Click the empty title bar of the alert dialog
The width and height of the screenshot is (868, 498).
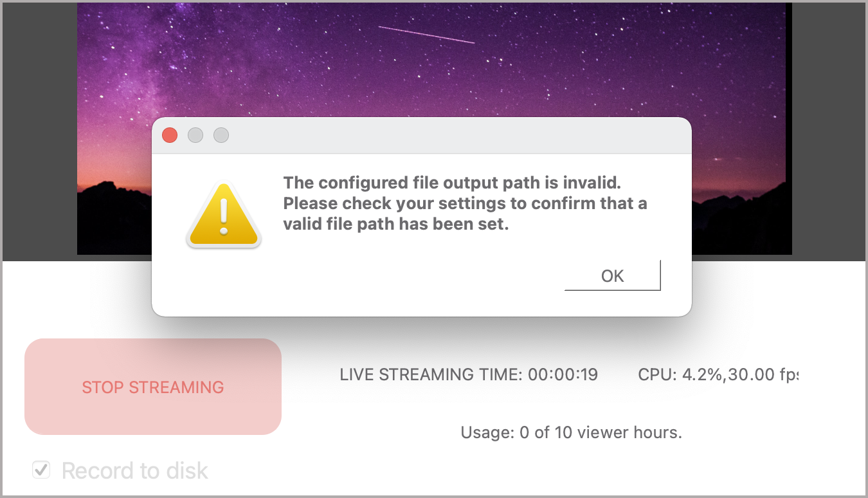pos(450,135)
